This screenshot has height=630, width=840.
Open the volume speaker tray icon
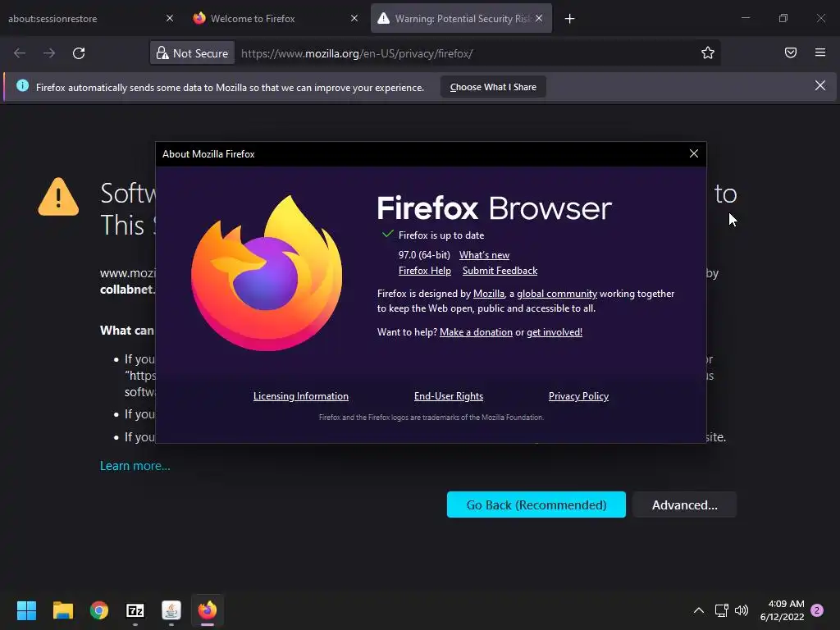pos(742,610)
